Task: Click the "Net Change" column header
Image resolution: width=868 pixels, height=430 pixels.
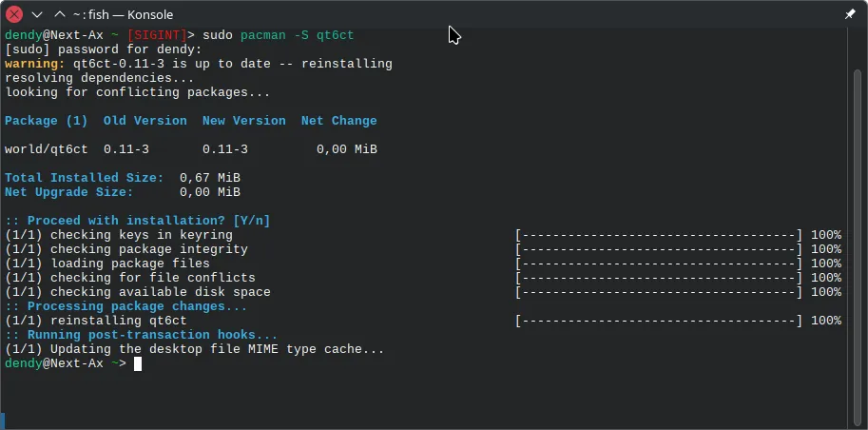Action: (x=338, y=121)
